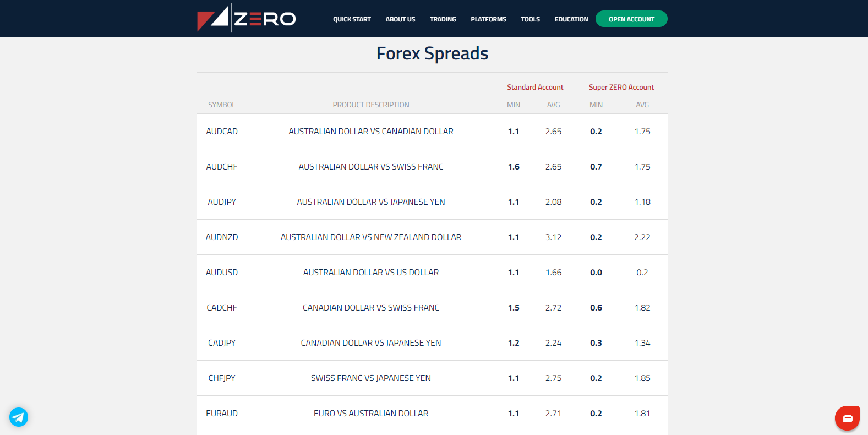This screenshot has width=868, height=435.
Task: Open the Education menu
Action: coord(571,19)
